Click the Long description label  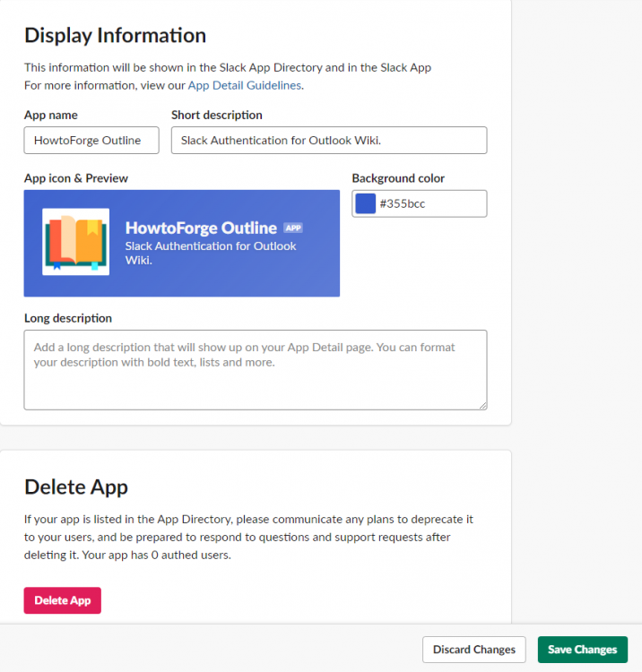[x=68, y=318]
